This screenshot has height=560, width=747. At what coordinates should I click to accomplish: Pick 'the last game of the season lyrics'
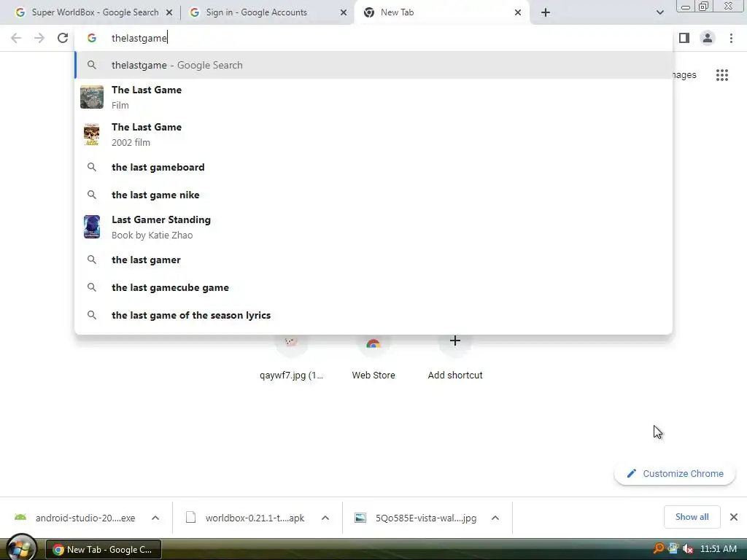click(373, 315)
